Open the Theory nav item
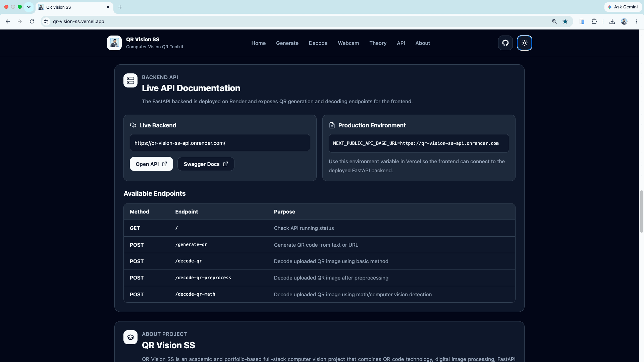 [378, 43]
